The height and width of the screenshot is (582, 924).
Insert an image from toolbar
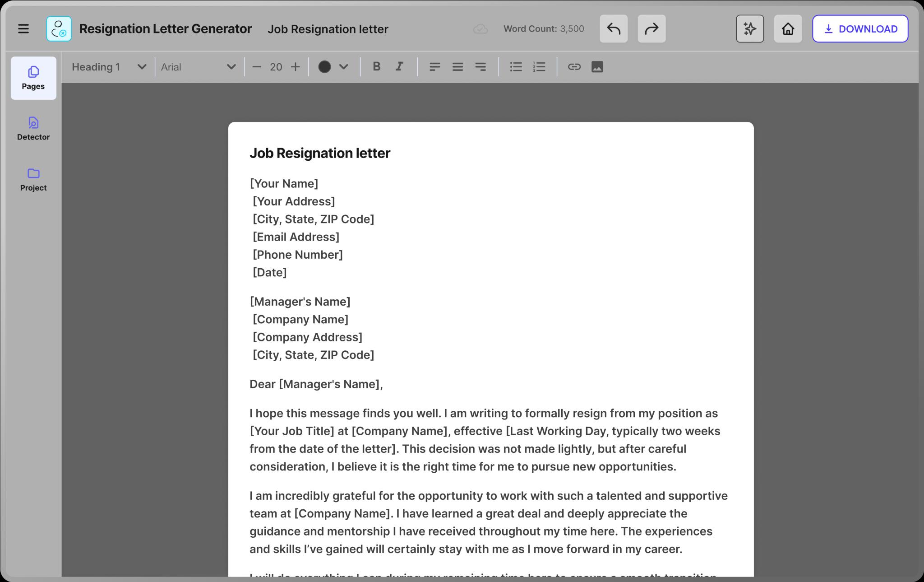(x=597, y=67)
